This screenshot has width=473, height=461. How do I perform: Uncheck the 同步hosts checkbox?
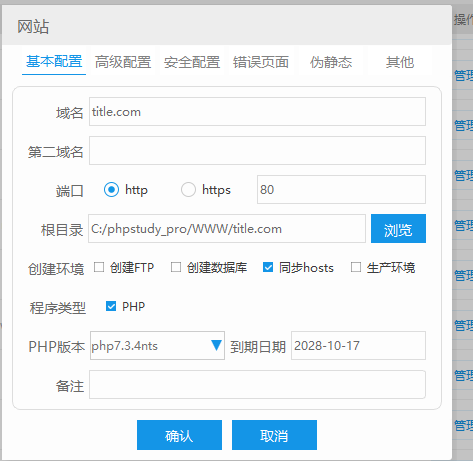click(268, 267)
